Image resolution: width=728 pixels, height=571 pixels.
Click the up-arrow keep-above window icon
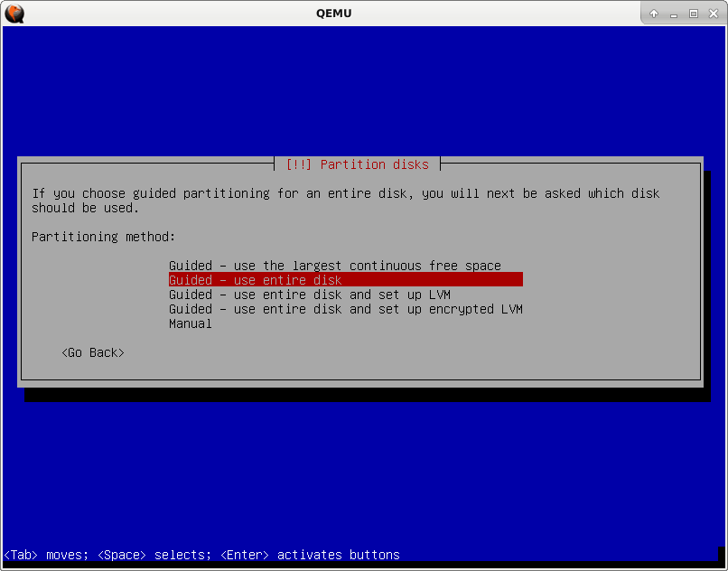tap(654, 14)
